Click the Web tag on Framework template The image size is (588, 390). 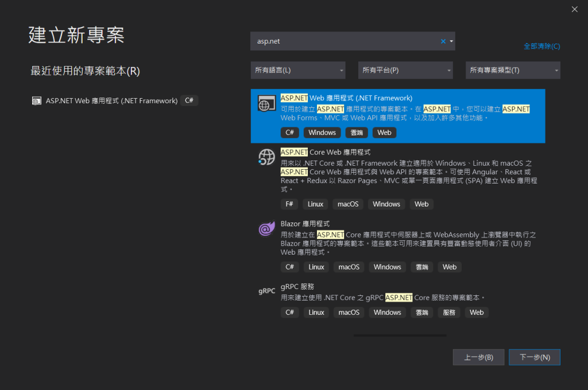(384, 132)
